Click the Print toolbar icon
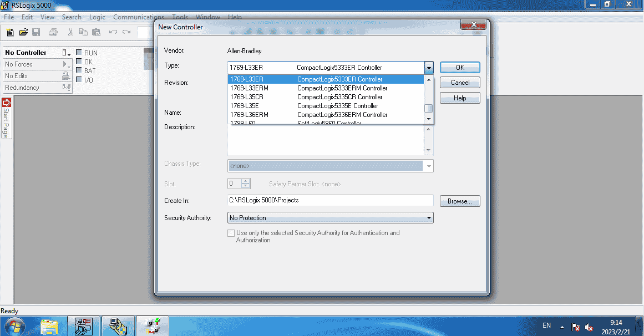644x336 pixels. (x=53, y=32)
